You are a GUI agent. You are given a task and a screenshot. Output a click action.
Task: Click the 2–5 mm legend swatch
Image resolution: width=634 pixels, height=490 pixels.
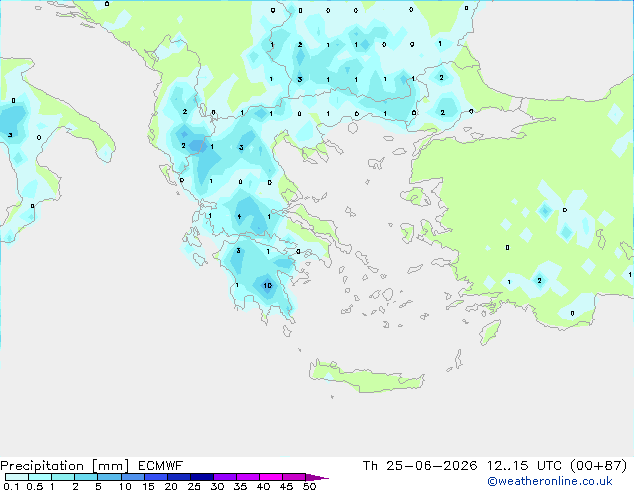click(x=86, y=477)
